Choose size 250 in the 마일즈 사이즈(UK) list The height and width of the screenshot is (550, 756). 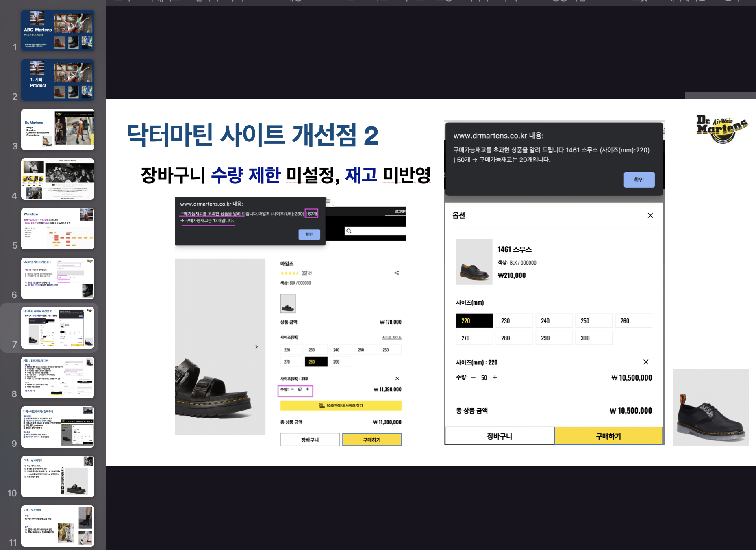365,350
